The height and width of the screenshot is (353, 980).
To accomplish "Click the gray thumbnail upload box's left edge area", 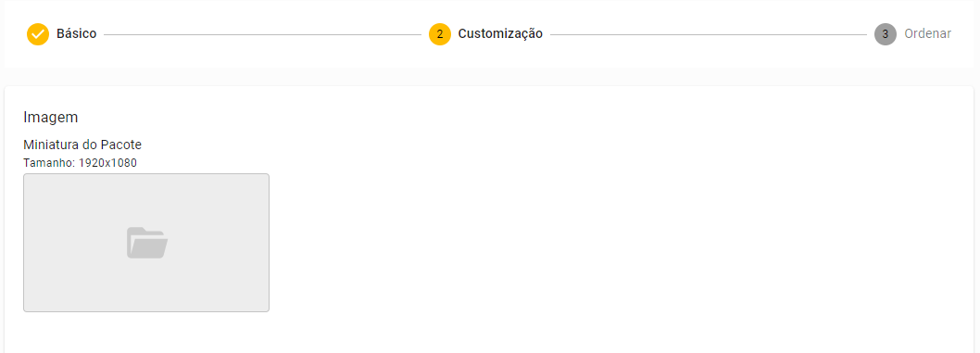I will click(30, 243).
